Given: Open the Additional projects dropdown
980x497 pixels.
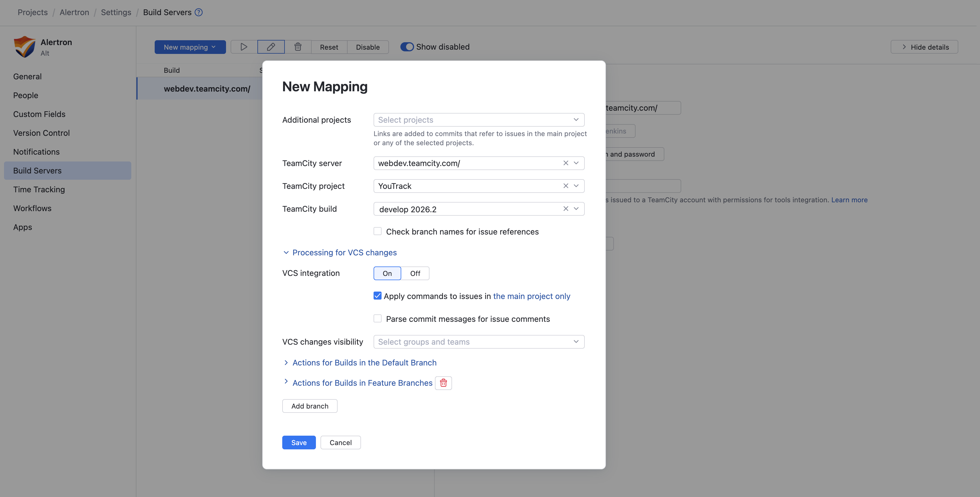Looking at the screenshot, I should [x=479, y=120].
